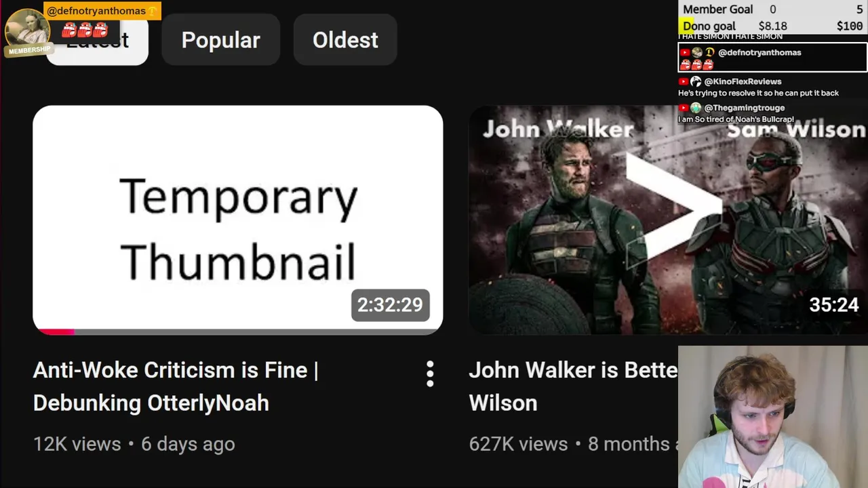Click the KinoFlexReviews chat avatar
This screenshot has width=868, height=488.
click(x=696, y=81)
